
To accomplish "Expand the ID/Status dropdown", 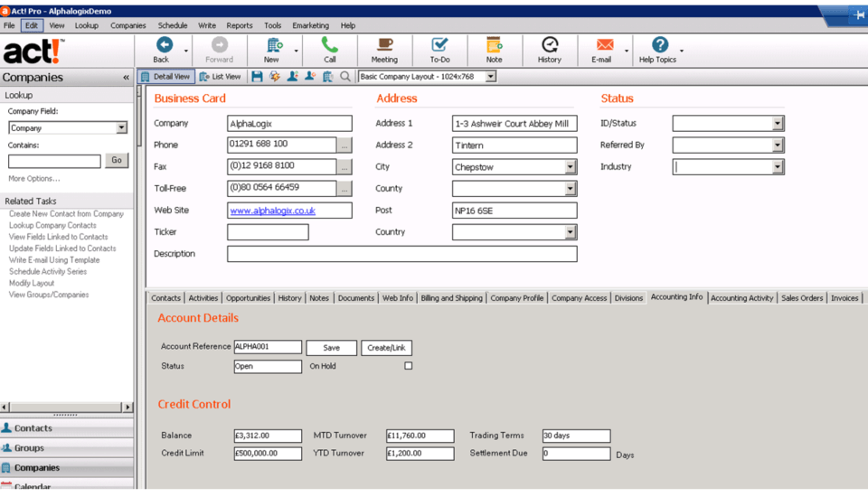I will [778, 124].
